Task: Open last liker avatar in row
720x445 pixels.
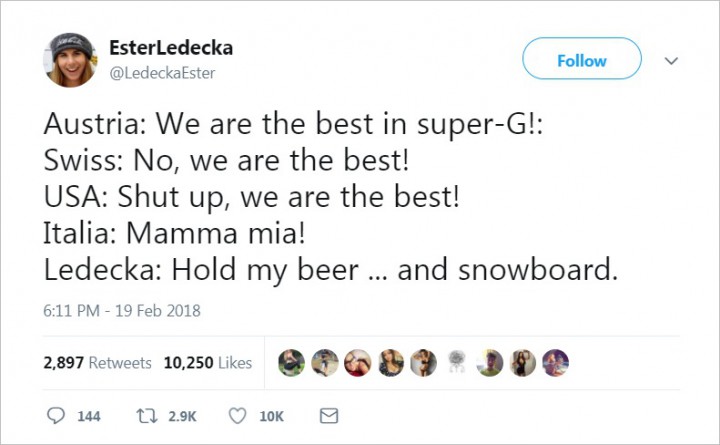Action: tap(556, 363)
